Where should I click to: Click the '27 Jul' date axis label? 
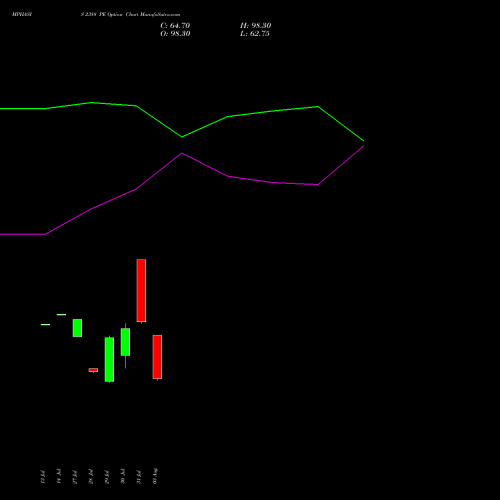75,477
